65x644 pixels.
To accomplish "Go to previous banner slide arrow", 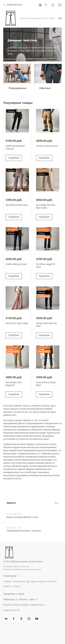I will coord(5,45).
